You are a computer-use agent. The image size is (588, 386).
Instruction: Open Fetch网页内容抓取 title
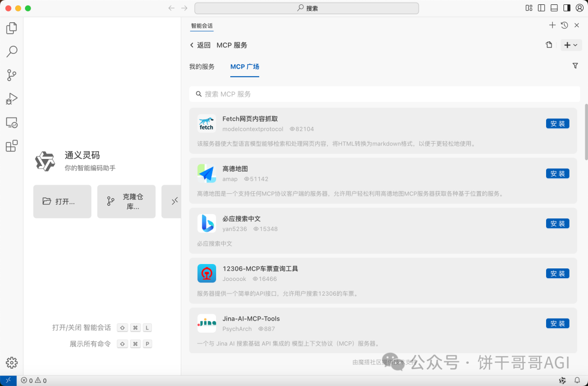250,119
